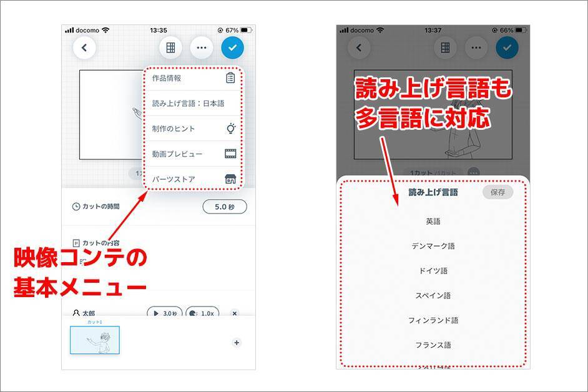Add a new cut with plus button

[237, 343]
